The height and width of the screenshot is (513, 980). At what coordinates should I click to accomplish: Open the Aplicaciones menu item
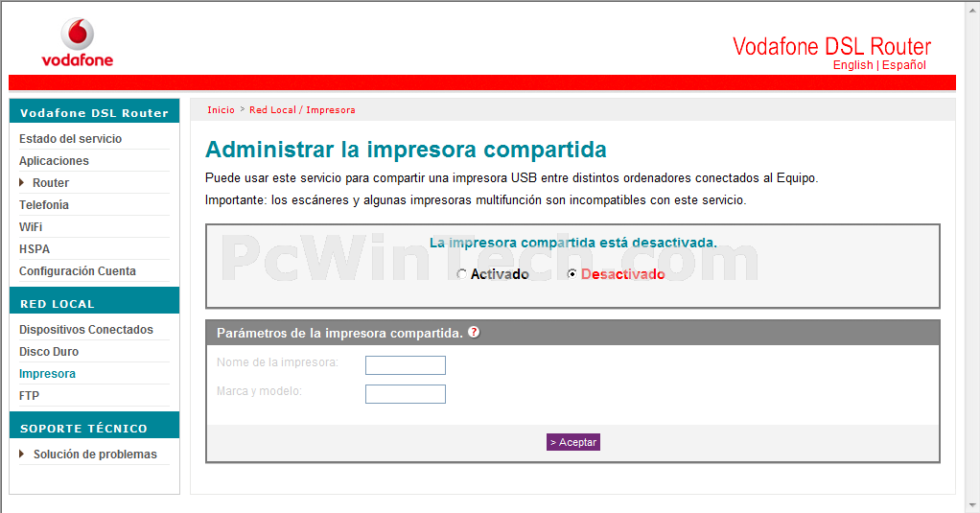pos(54,160)
